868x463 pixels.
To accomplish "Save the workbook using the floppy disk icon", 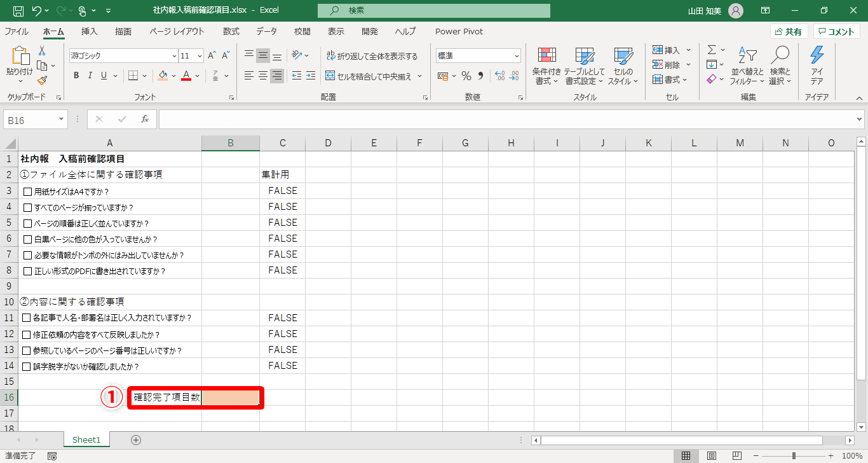I will pos(18,11).
